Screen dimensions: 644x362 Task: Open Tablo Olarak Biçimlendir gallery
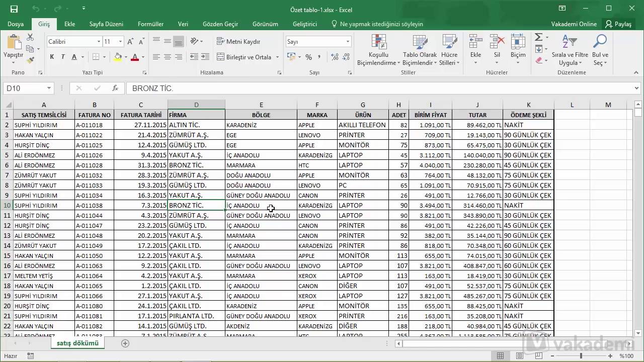tap(420, 50)
